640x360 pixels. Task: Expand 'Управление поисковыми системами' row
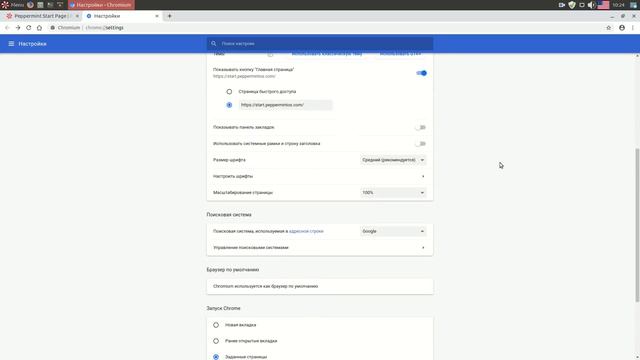320,248
